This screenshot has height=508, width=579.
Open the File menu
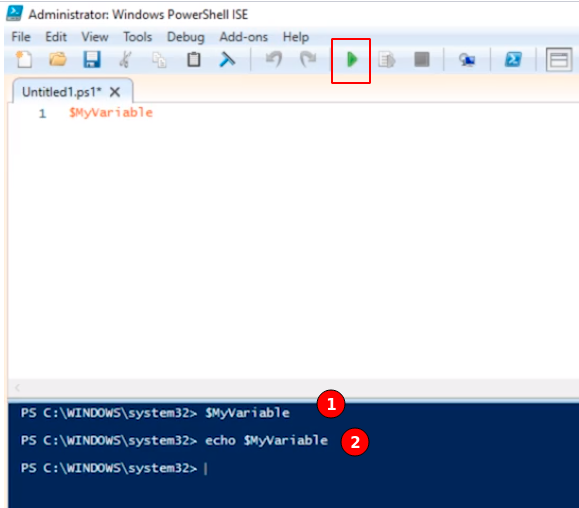[x=21, y=37]
